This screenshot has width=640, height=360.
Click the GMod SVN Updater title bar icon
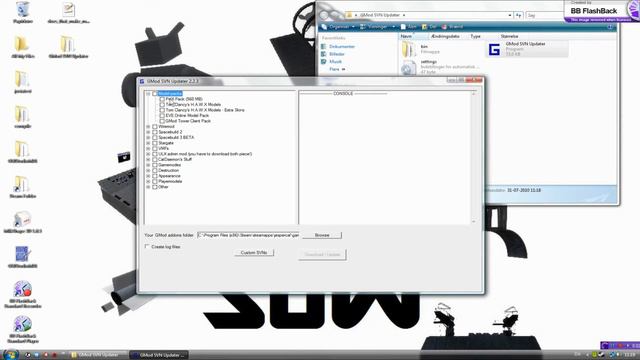(142, 81)
